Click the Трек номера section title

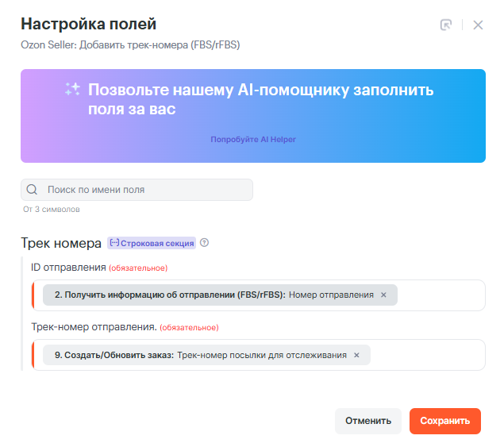[x=61, y=243]
